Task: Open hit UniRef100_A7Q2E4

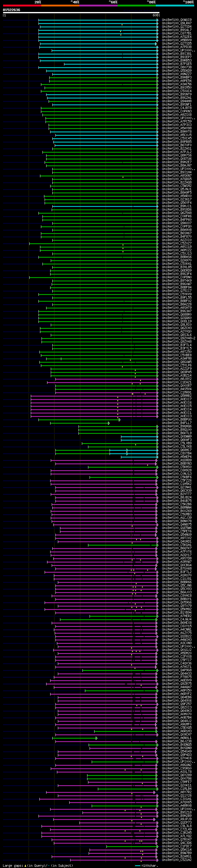Action: pos(177,37)
